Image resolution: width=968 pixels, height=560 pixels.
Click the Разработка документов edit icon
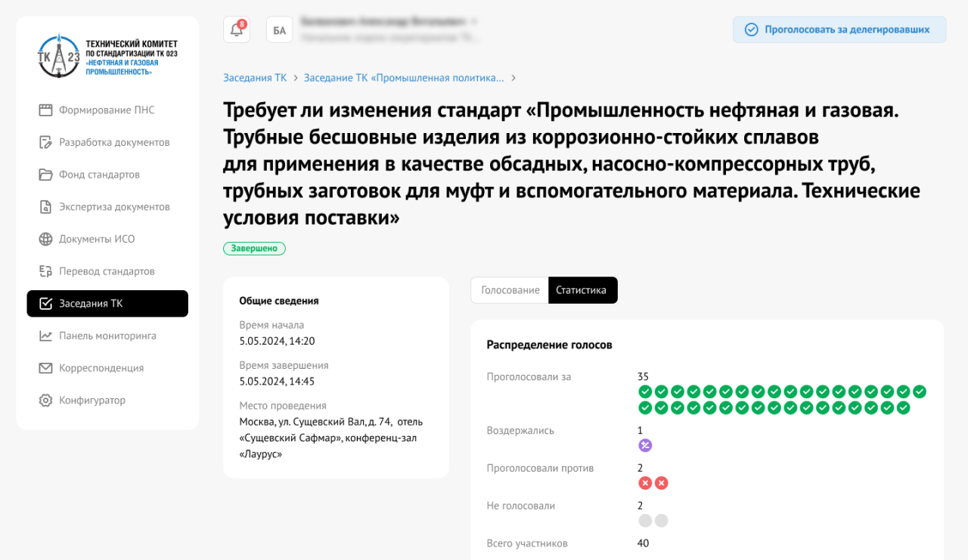click(45, 143)
